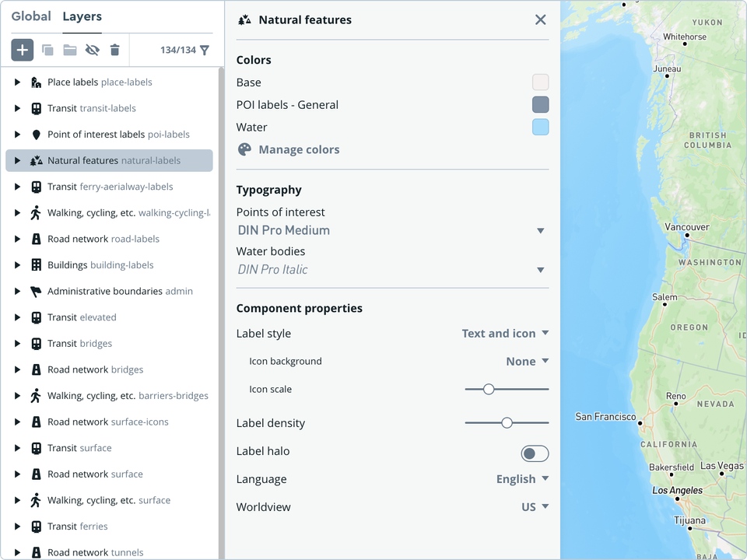Enable the Label halo toggle
This screenshot has width=747, height=560.
(x=535, y=453)
